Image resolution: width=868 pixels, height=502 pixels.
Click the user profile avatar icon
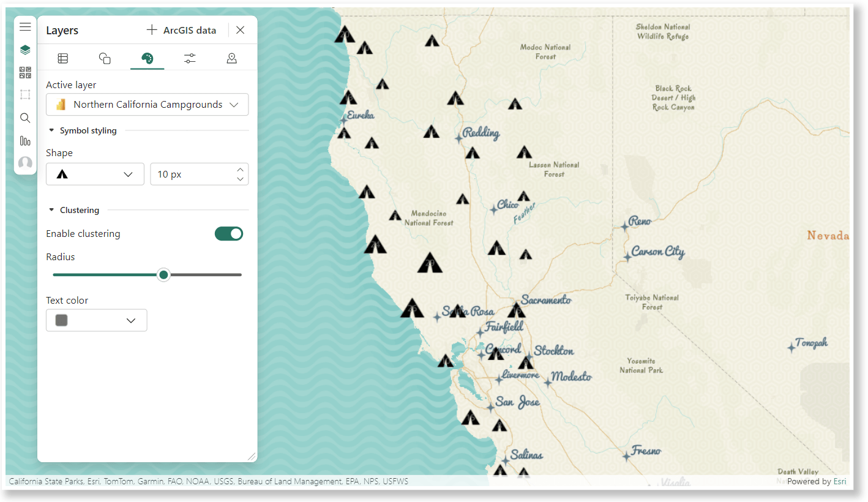25,163
